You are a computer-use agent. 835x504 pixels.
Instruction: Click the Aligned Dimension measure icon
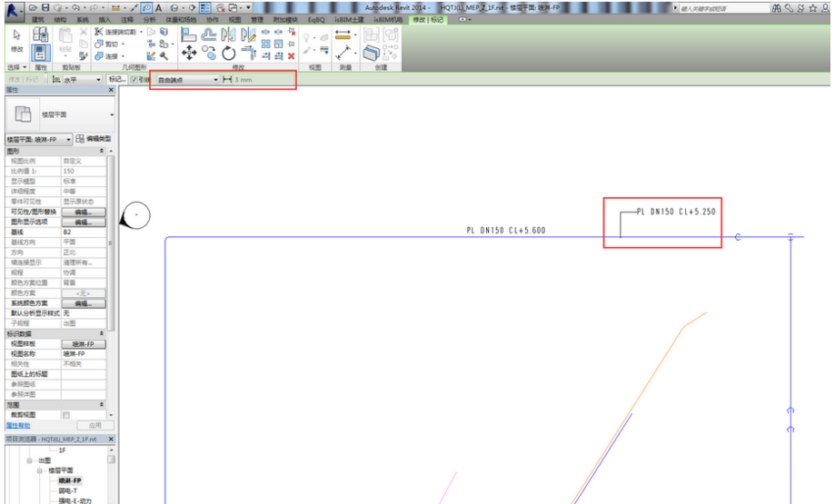343,35
